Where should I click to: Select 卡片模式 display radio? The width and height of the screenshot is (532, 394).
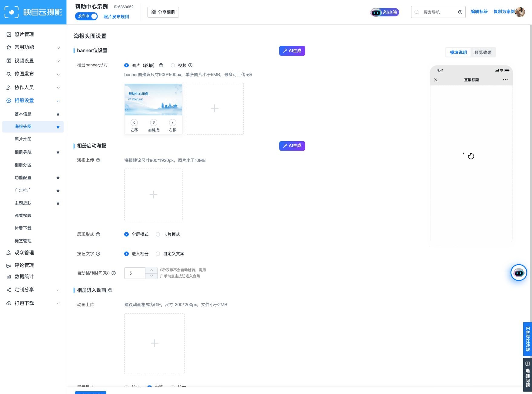pyautogui.click(x=158, y=234)
